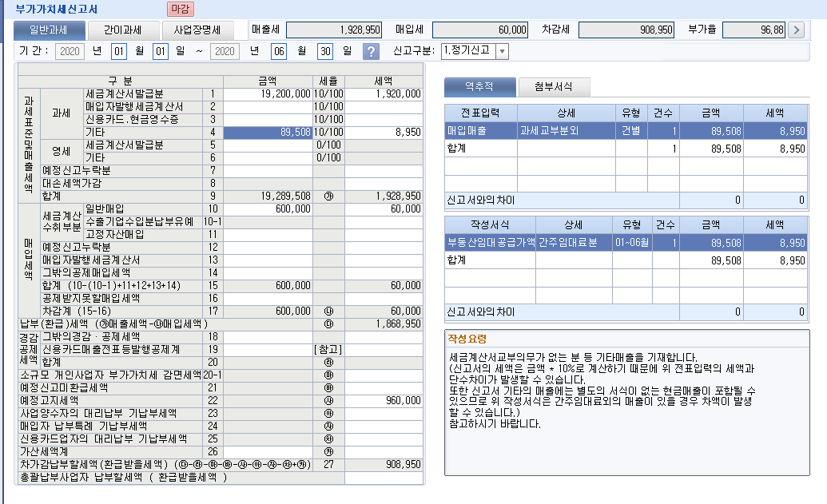Click the 일반매입 amount cell 600,000

[x=268, y=208]
